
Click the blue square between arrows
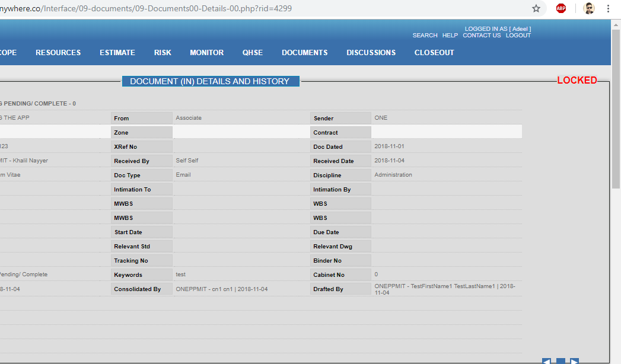561,361
